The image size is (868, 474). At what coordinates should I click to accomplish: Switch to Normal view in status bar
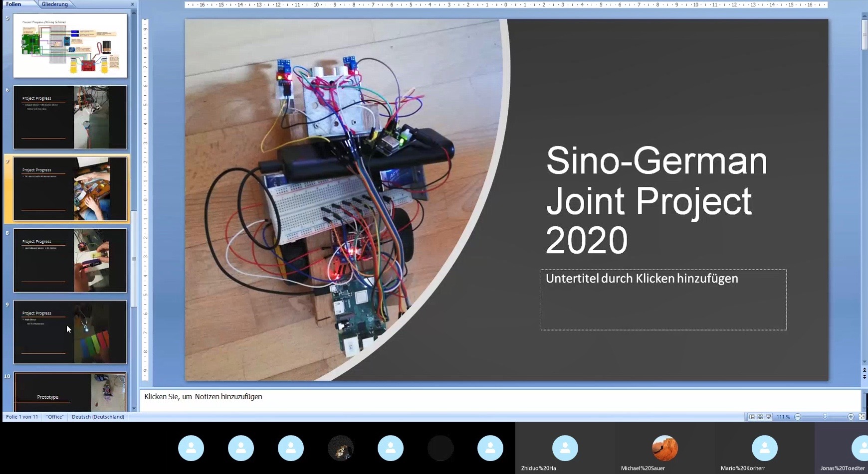pos(752,417)
